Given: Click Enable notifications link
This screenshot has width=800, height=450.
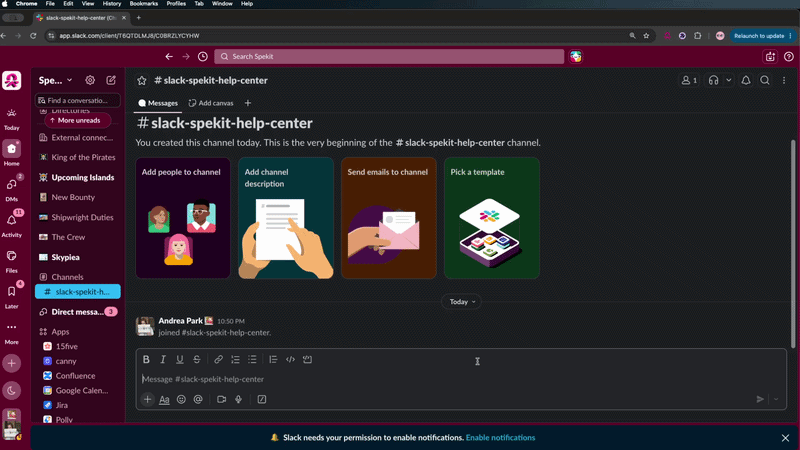Looking at the screenshot, I should pyautogui.click(x=500, y=438).
